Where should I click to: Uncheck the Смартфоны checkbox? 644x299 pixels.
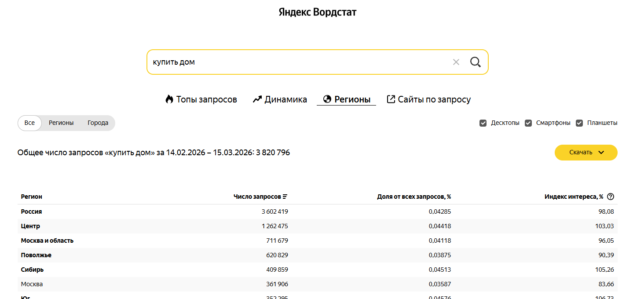tap(528, 123)
